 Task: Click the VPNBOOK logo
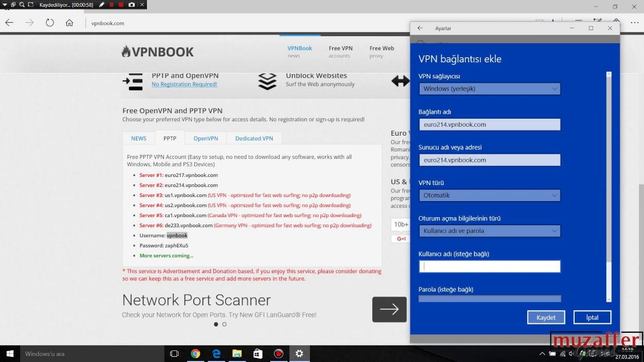coord(157,51)
